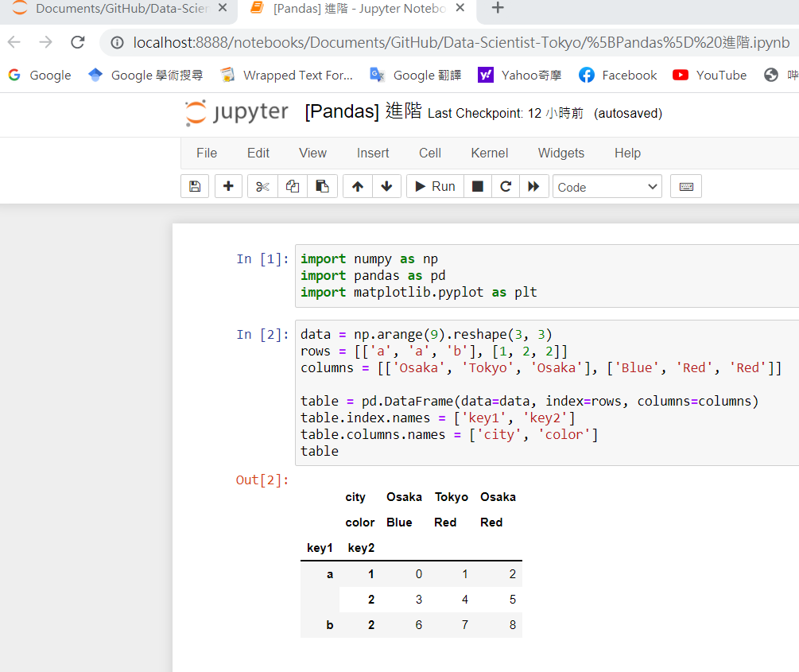This screenshot has width=799, height=672.
Task: Open the YouTube bookmark
Action: [709, 75]
